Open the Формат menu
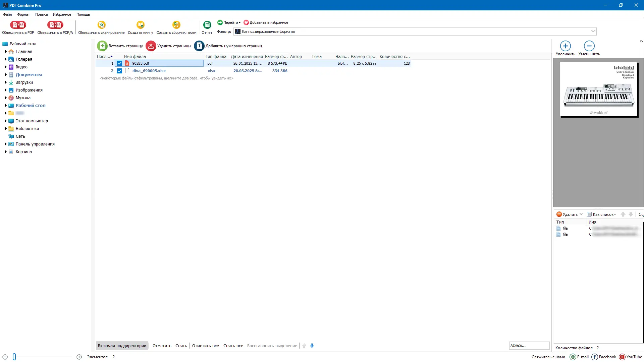 click(x=23, y=14)
